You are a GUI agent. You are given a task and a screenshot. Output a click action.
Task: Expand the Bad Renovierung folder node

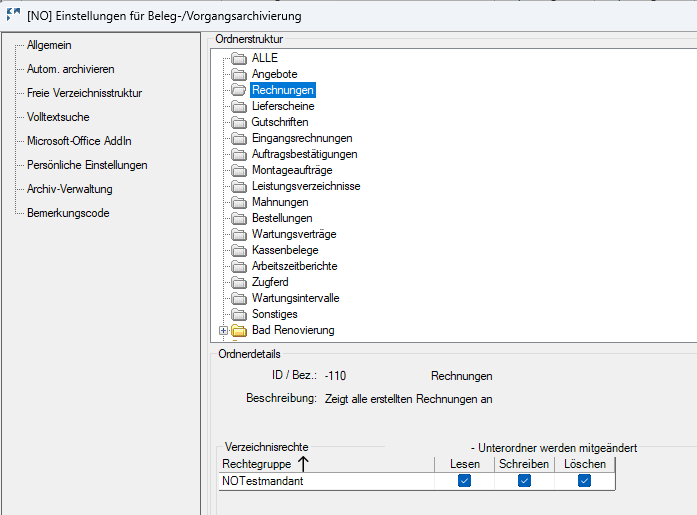(224, 331)
